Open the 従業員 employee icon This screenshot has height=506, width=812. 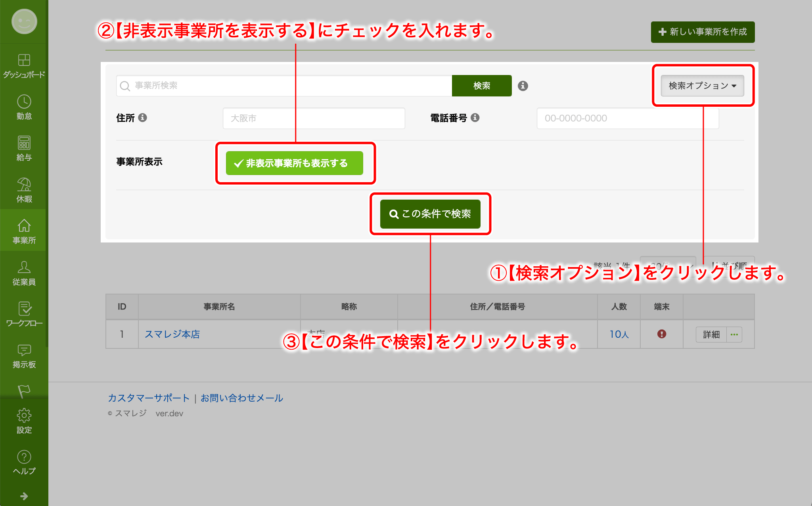[24, 267]
